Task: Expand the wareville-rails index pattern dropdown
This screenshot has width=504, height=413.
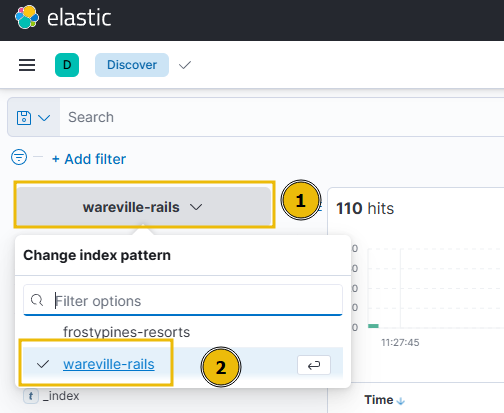Action: click(x=144, y=207)
